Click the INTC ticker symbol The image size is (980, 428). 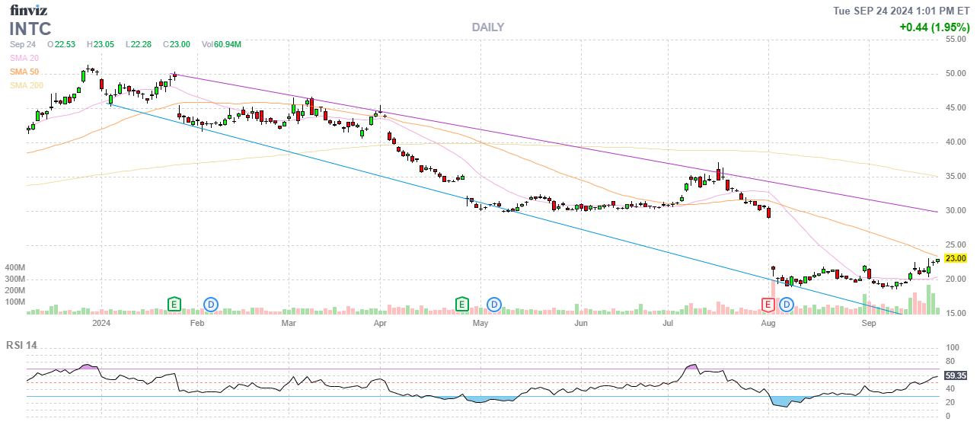(30, 29)
